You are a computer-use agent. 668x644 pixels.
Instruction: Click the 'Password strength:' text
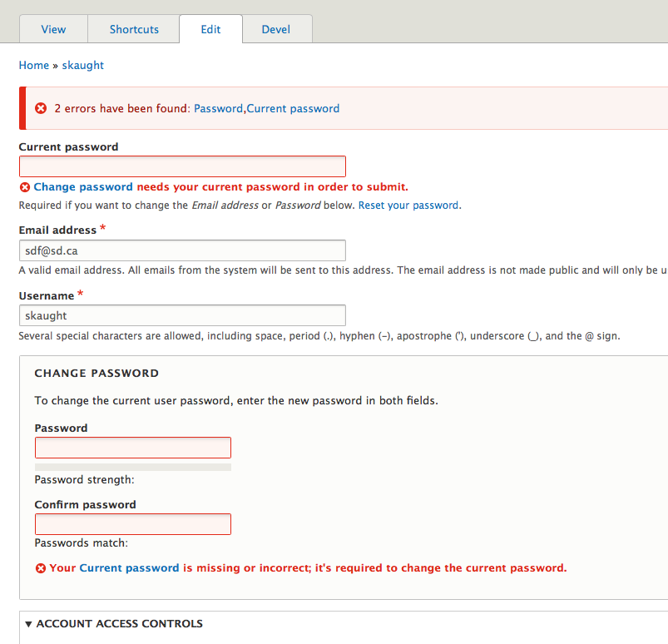84,480
